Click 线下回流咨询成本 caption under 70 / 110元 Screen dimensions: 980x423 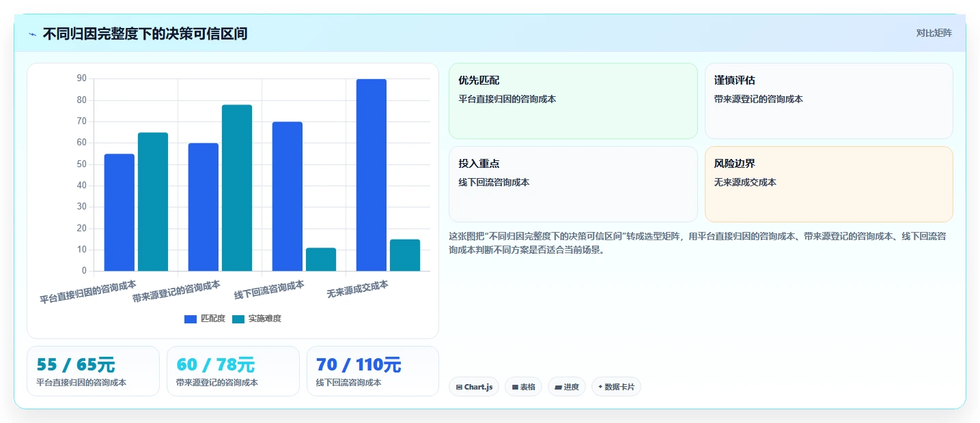click(x=348, y=383)
